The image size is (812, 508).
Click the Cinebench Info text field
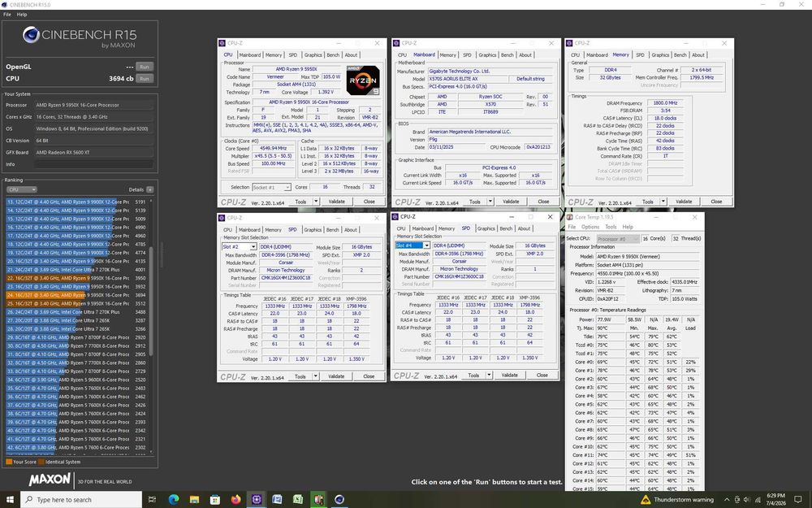(x=93, y=164)
